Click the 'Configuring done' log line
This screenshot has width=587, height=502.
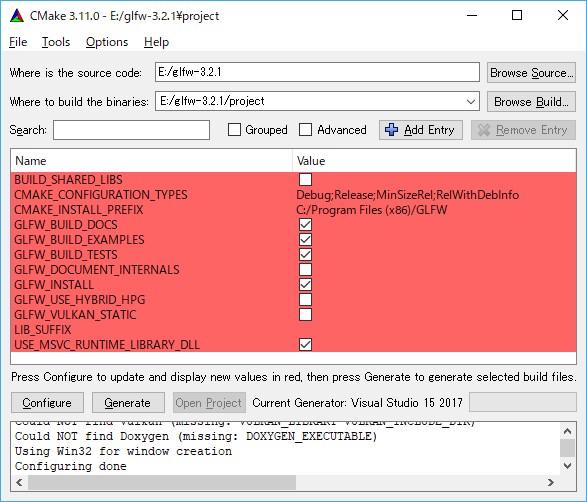[70, 466]
